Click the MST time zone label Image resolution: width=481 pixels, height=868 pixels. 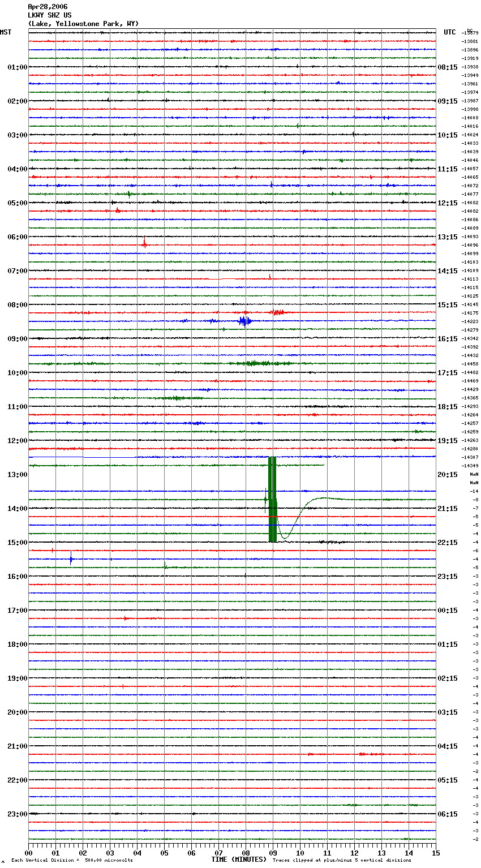(x=6, y=32)
